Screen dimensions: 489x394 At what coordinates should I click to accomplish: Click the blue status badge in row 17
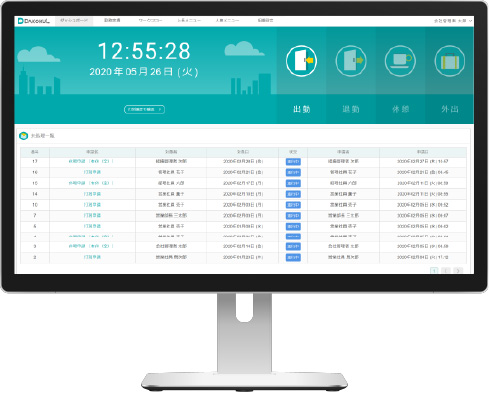293,162
